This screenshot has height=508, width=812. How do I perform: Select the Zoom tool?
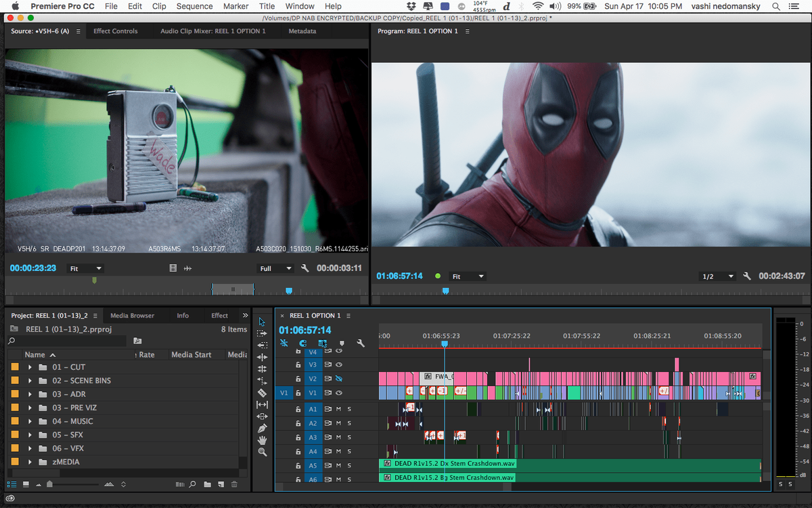262,451
